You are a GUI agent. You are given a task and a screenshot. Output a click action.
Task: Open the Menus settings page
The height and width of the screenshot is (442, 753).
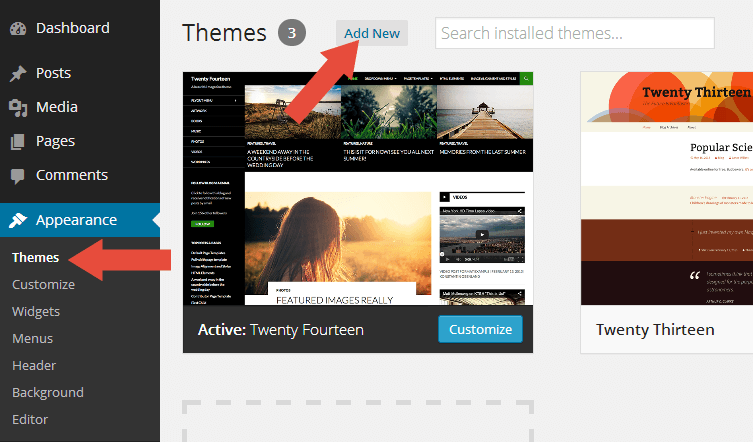point(32,339)
